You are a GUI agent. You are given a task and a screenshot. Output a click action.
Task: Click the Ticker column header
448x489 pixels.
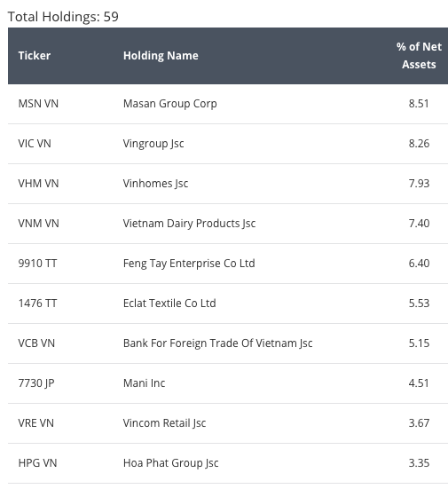coord(35,56)
